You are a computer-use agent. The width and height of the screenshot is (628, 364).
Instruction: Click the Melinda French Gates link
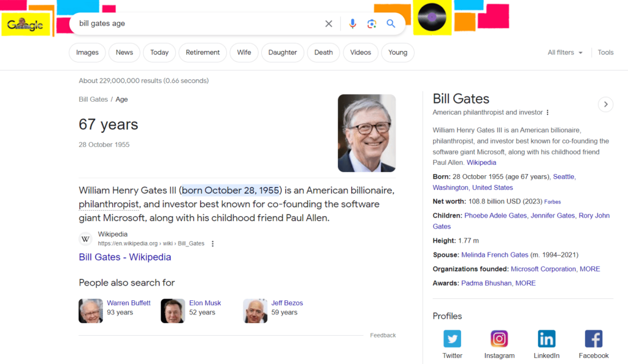pos(494,254)
